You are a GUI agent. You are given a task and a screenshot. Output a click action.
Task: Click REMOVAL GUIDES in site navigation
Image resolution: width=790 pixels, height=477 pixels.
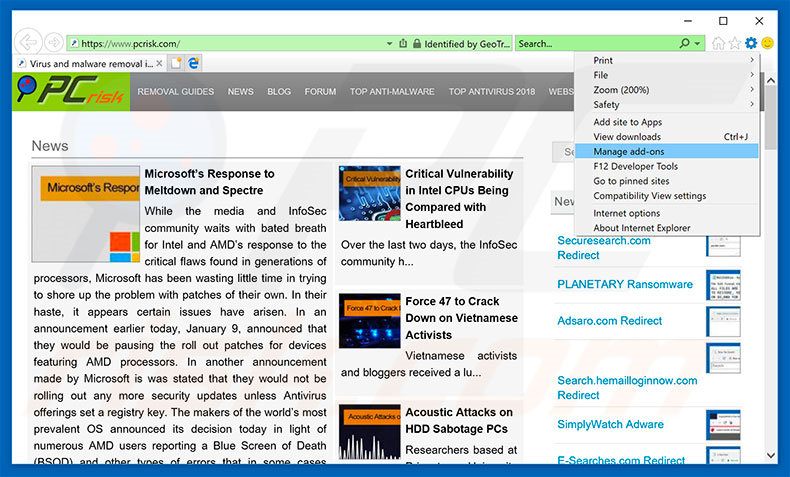176,91
